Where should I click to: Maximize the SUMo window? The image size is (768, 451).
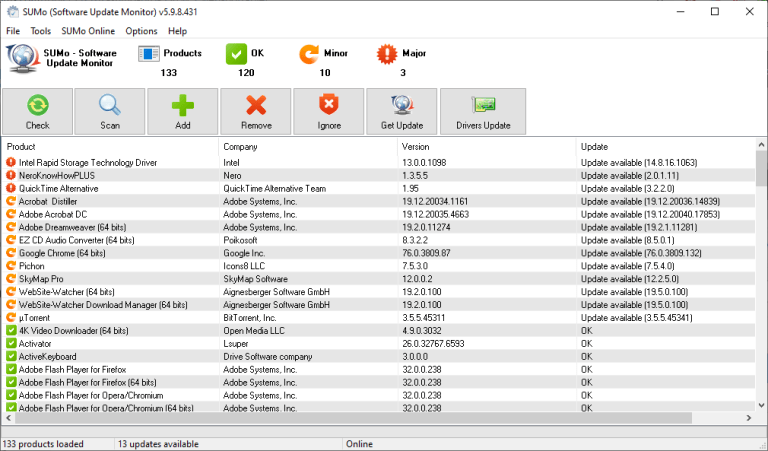tap(715, 11)
